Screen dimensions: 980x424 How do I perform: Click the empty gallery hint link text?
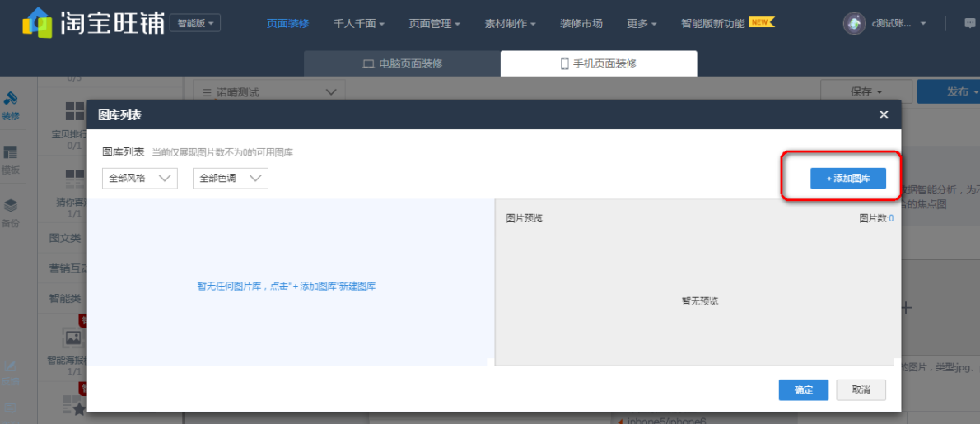tap(287, 287)
